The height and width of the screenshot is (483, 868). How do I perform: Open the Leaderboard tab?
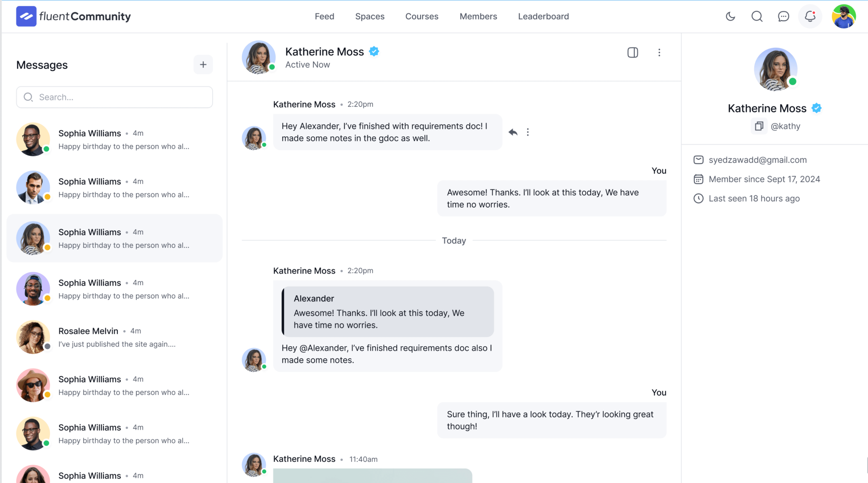tap(543, 17)
